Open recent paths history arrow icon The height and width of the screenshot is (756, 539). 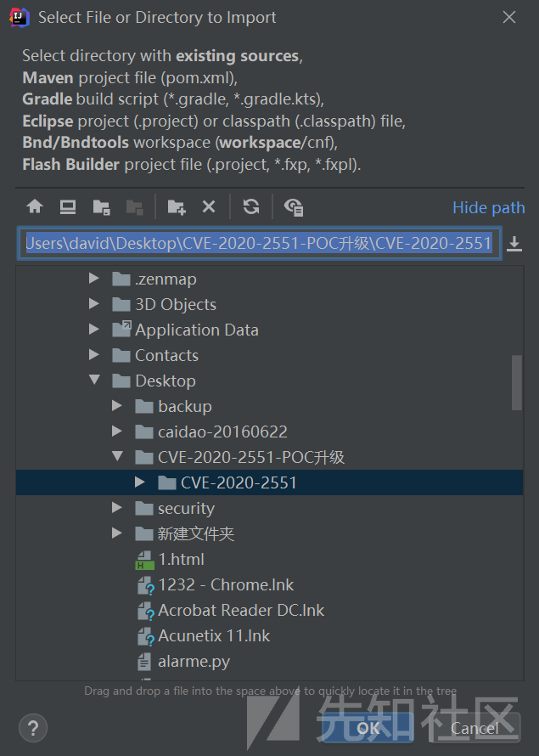514,244
